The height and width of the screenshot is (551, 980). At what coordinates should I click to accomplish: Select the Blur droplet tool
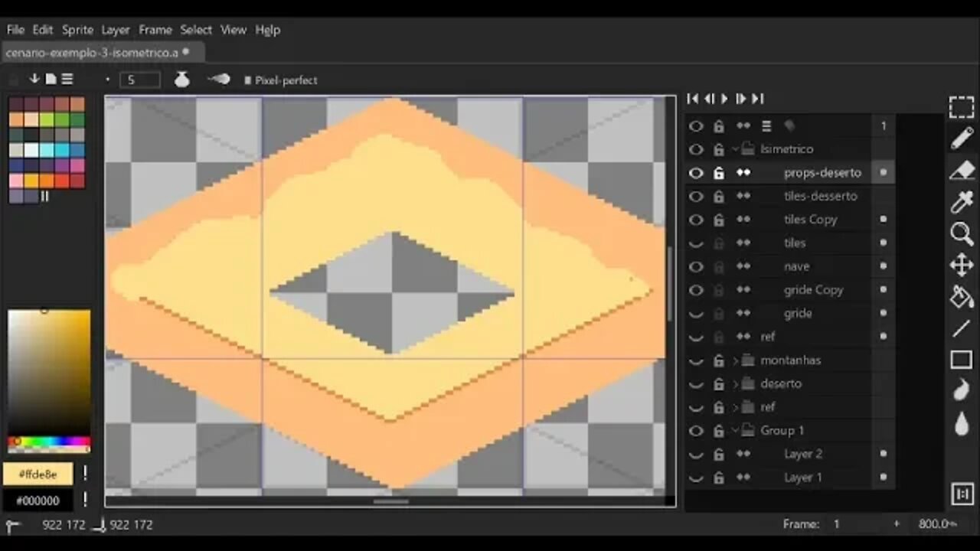(x=962, y=423)
